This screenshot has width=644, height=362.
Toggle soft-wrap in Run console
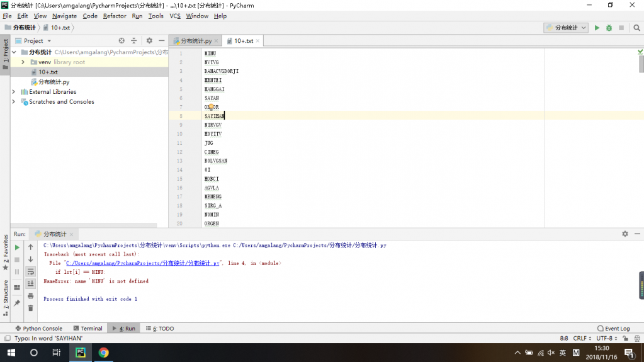coord(30,271)
